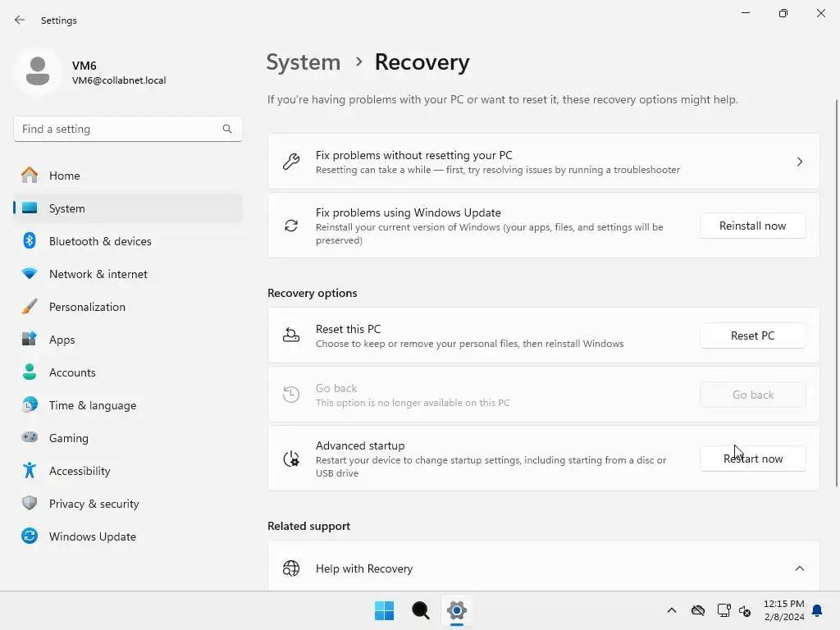Click the Accessibility figure icon
The image size is (840, 630).
point(30,470)
